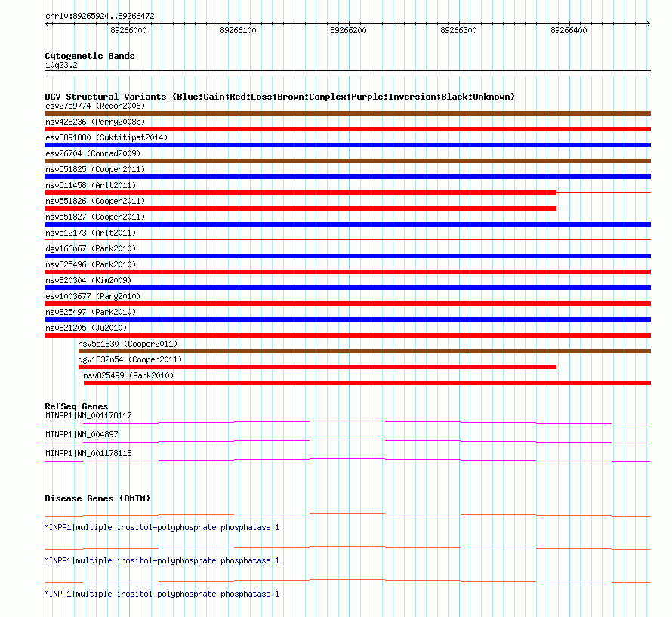Click the red bar under nsv825496
Image resolution: width=672 pixels, height=617 pixels.
coord(347,272)
